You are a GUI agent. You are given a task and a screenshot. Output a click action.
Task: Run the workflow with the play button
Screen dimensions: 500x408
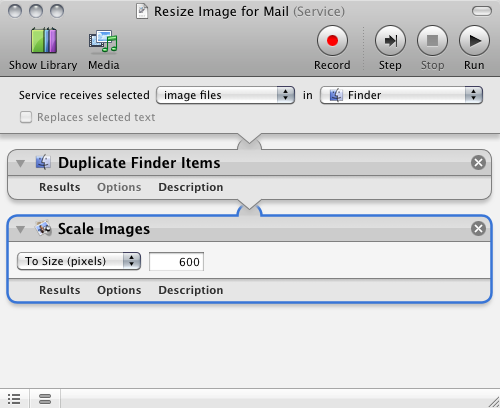[x=474, y=41]
